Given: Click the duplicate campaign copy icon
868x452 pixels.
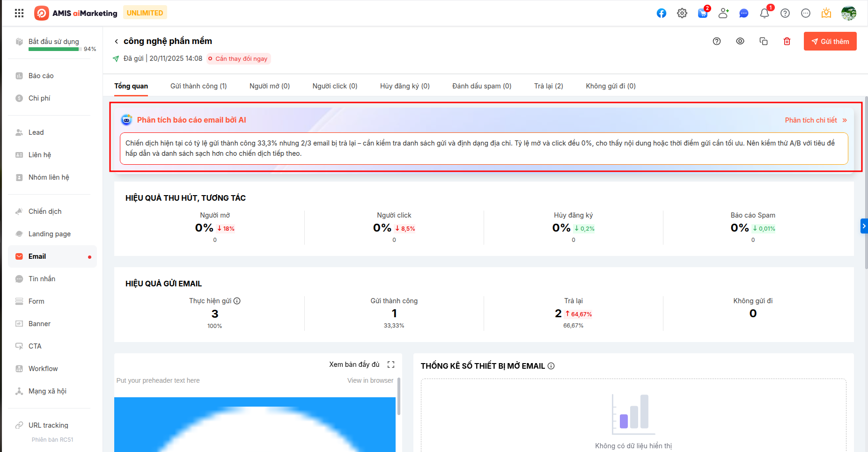Looking at the screenshot, I should click(764, 41).
